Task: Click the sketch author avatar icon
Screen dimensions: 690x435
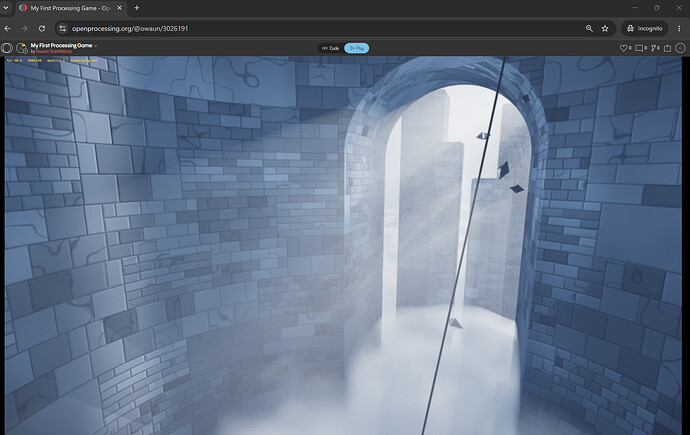Action: coord(22,48)
